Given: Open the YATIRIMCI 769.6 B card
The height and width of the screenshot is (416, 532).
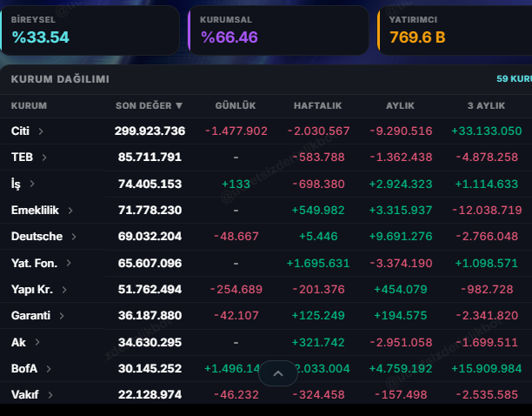Looking at the screenshot, I should pyautogui.click(x=455, y=30).
